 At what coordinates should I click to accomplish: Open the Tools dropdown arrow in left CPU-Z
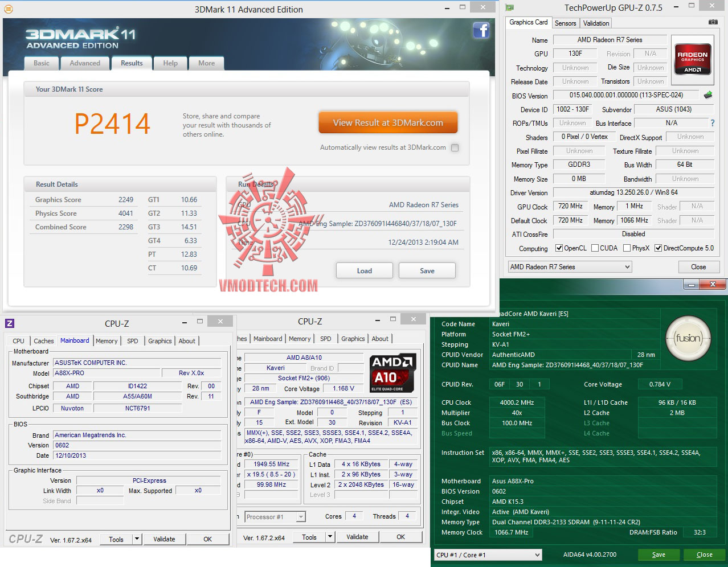tap(137, 539)
